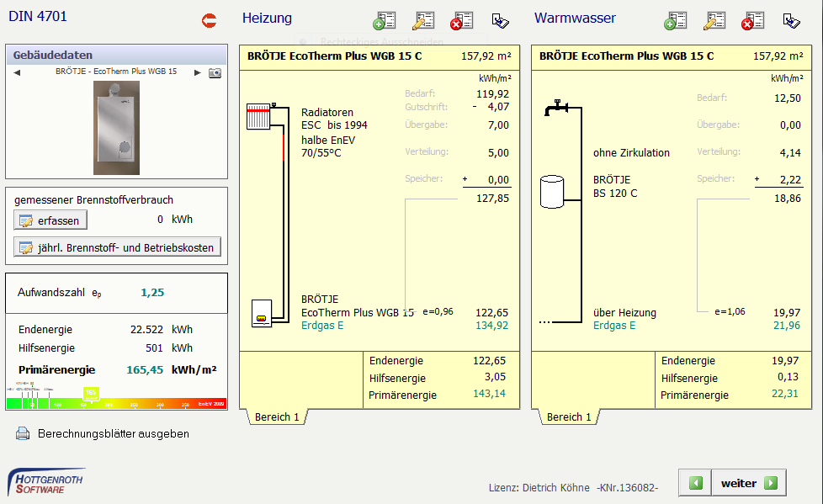Image resolution: width=823 pixels, height=504 pixels.
Task: Open jährl. Brennstoff- und Betriebskosten
Action: click(x=117, y=247)
